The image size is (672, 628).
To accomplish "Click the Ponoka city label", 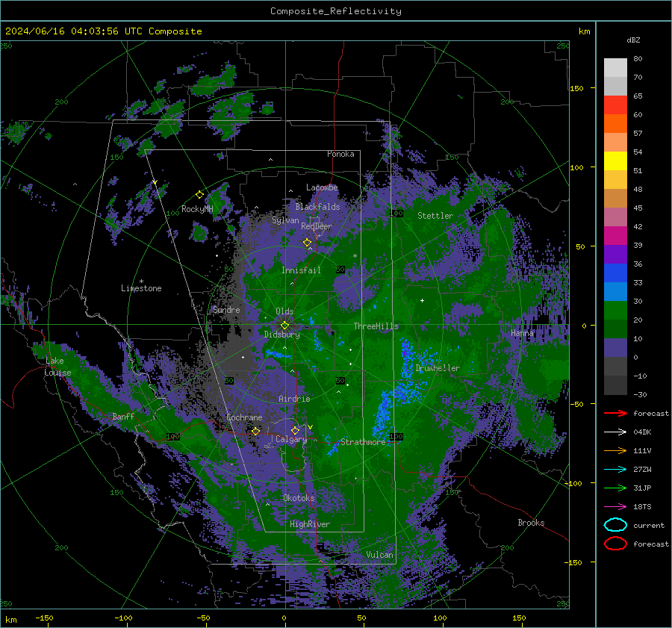I will click(340, 154).
